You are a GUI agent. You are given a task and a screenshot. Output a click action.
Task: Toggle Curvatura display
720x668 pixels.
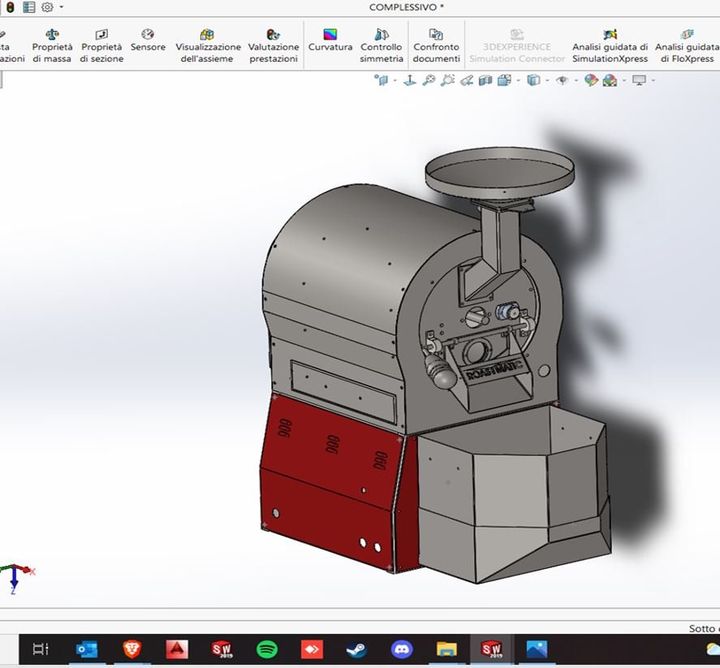[x=330, y=40]
